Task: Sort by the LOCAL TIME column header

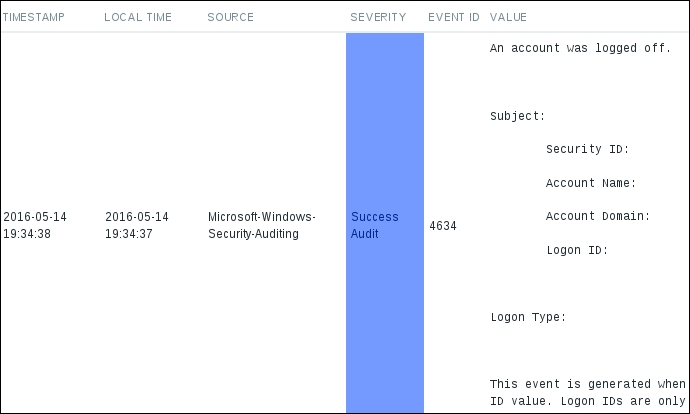Action: pyautogui.click(x=138, y=17)
